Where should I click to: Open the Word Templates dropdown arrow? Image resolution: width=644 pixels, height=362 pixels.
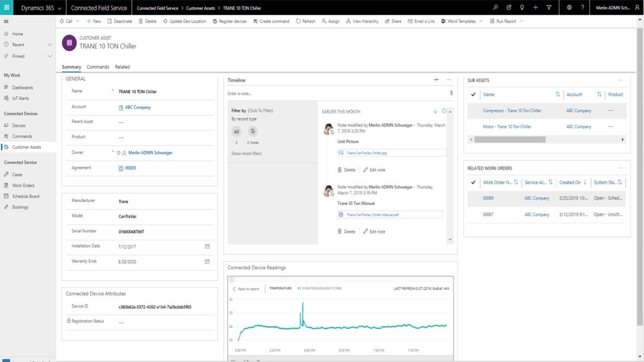tap(481, 21)
